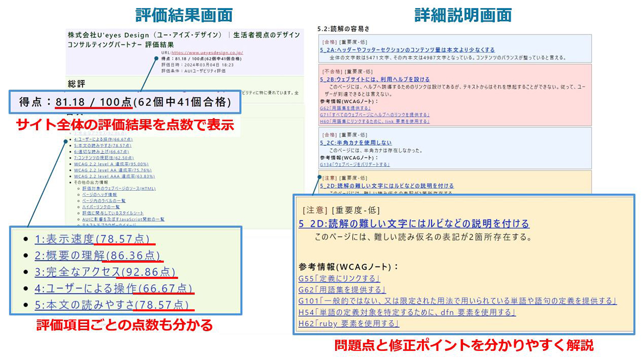Open H62「ruby 要素を使用する」 link
This screenshot has width=644, height=359.
click(349, 324)
